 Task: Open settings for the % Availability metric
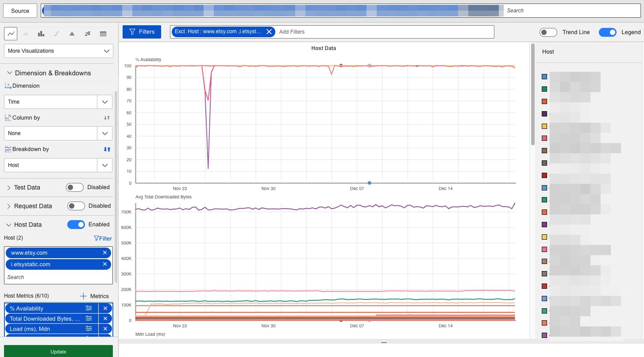pyautogui.click(x=89, y=308)
